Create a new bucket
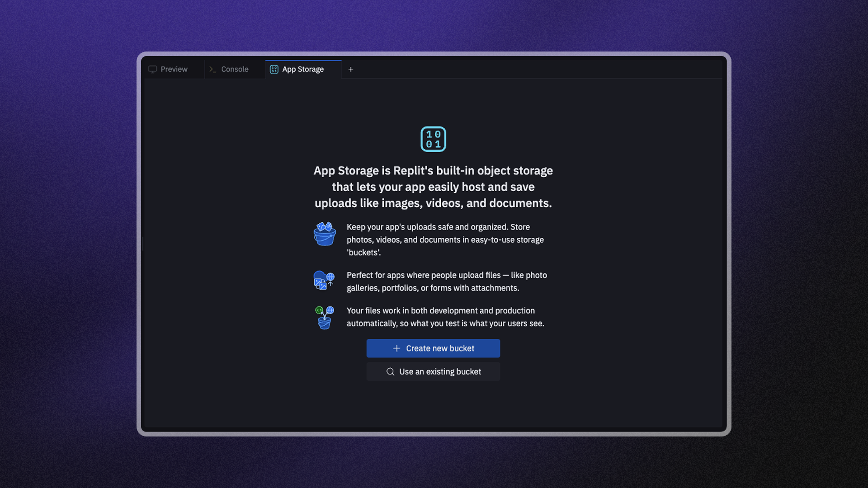Screen dimensions: 868x488 click(x=433, y=348)
